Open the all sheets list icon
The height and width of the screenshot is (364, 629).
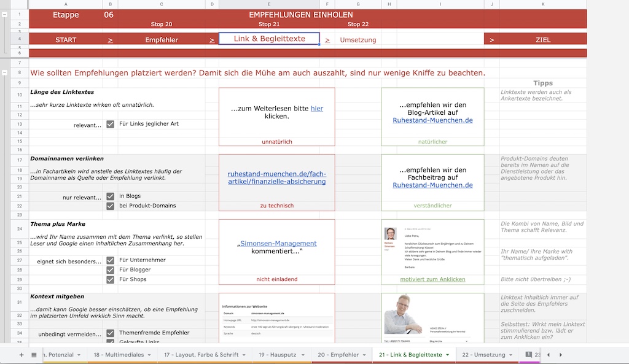34,355
